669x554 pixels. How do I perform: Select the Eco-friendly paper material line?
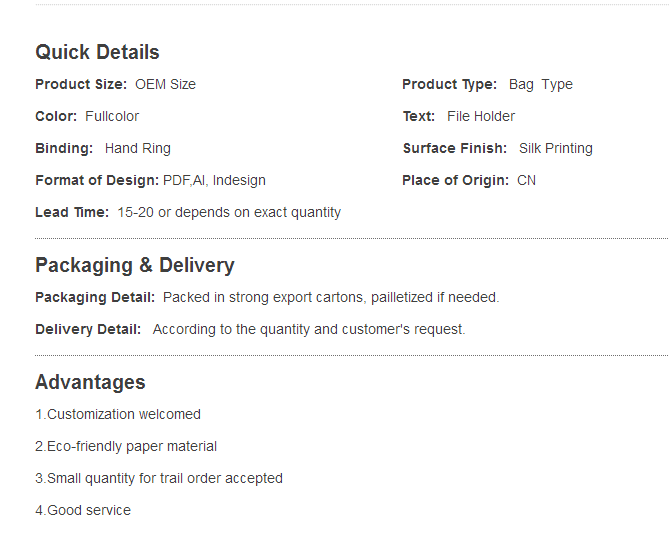126,447
